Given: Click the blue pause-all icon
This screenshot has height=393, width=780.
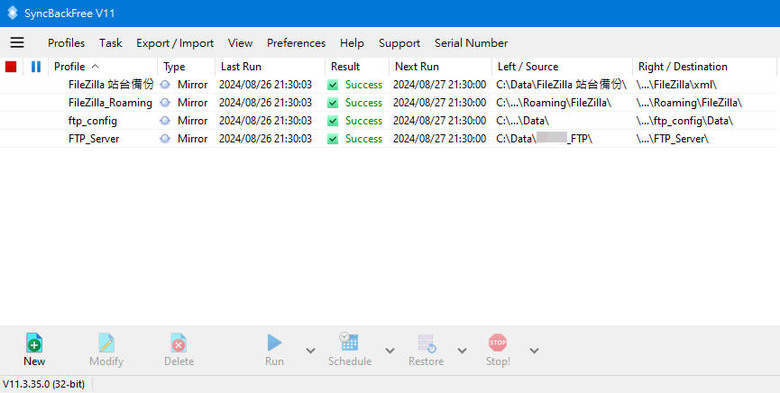Looking at the screenshot, I should [x=36, y=67].
